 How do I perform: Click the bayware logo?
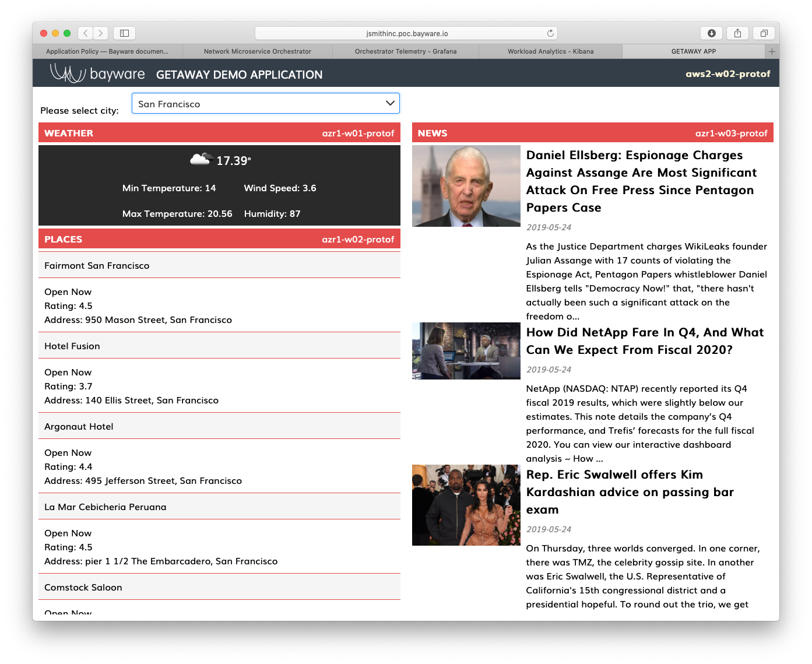(97, 73)
